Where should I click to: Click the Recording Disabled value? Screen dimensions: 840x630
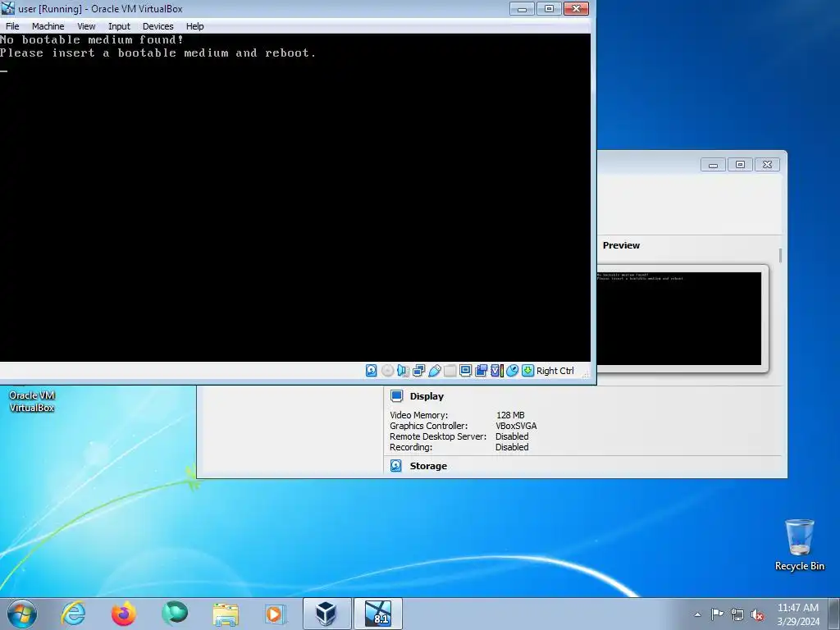pyautogui.click(x=512, y=447)
